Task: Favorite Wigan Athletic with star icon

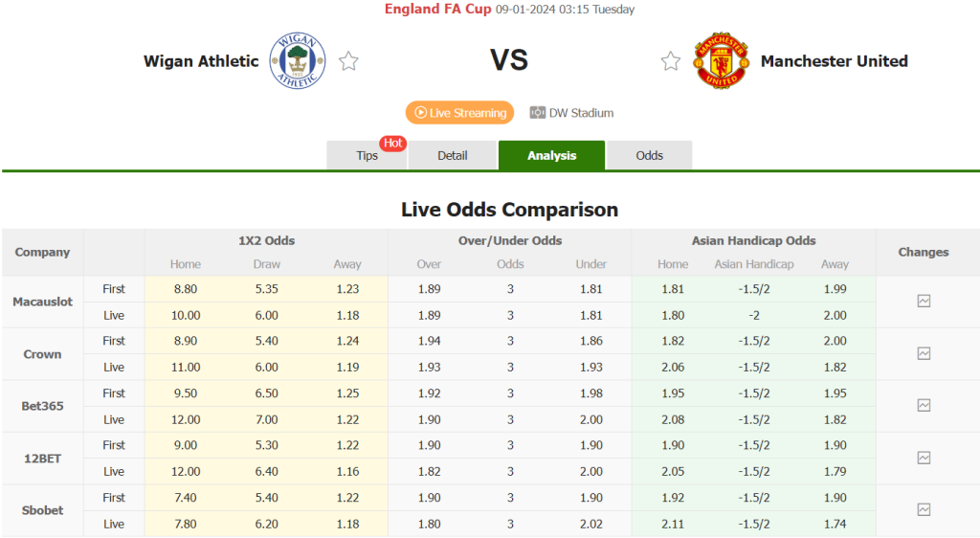Action: [348, 61]
